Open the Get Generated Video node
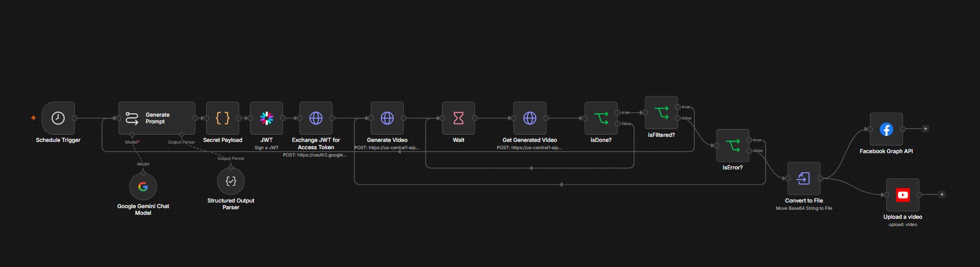The width and height of the screenshot is (980, 267). [x=530, y=118]
